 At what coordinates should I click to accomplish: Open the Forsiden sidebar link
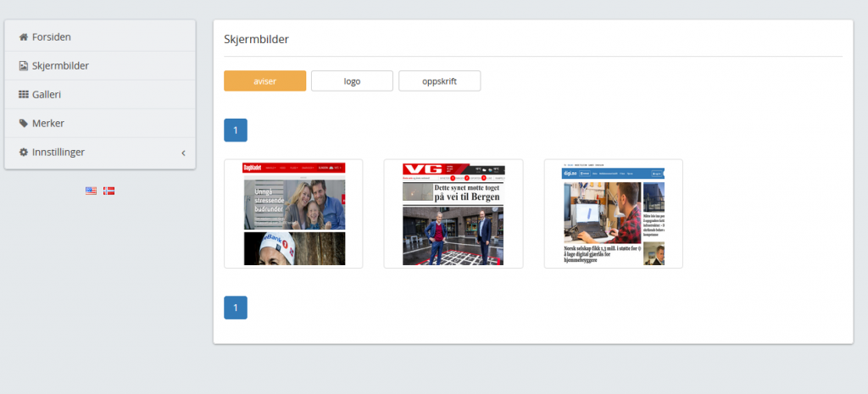52,37
